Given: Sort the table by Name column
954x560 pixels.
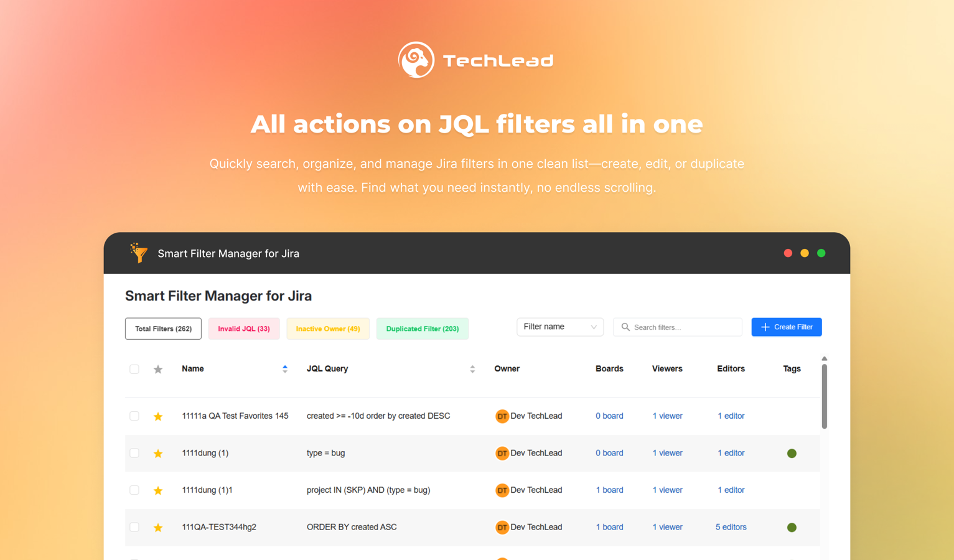Looking at the screenshot, I should point(284,368).
